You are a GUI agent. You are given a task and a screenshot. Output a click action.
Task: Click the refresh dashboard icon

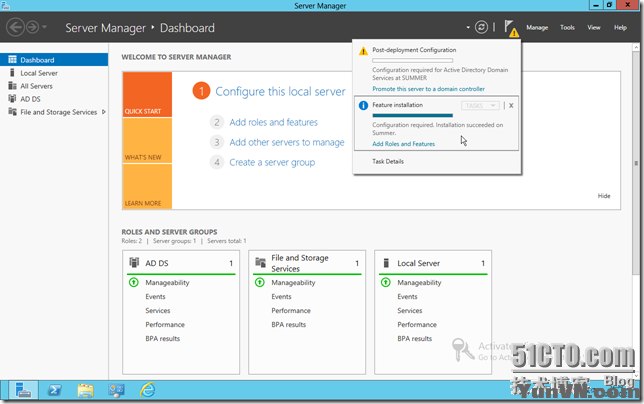pyautogui.click(x=481, y=28)
